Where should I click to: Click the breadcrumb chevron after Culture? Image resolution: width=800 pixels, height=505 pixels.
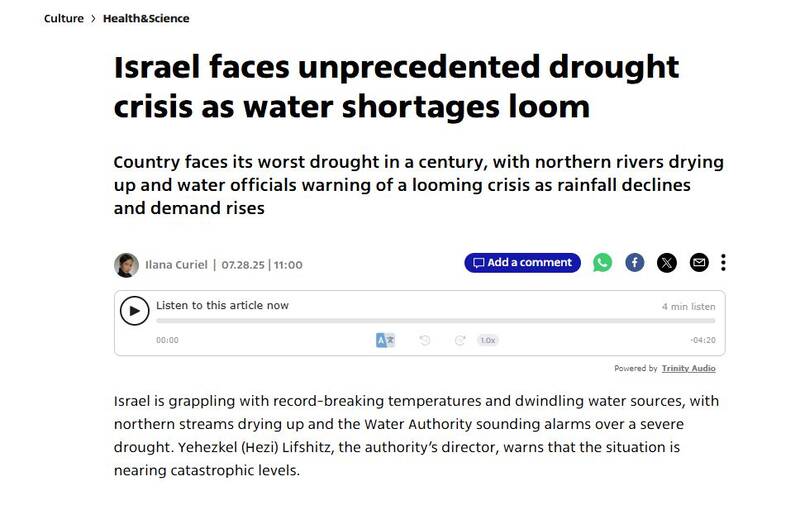click(93, 19)
